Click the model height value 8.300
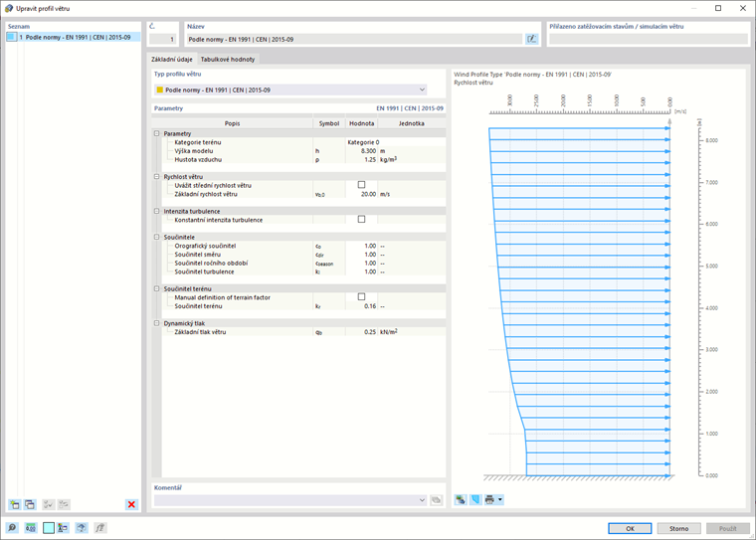The width and height of the screenshot is (756, 540). click(x=361, y=151)
